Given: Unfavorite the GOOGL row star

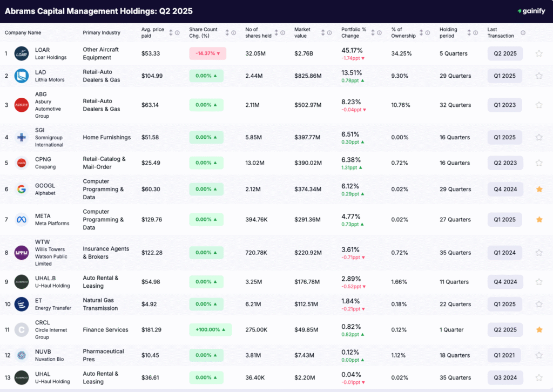Looking at the screenshot, I should [x=539, y=190].
